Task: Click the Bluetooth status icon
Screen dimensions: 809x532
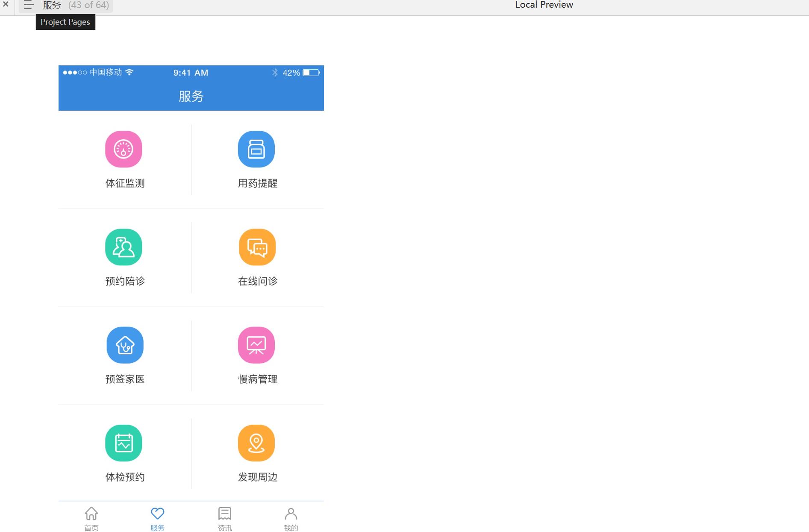Action: (x=275, y=73)
